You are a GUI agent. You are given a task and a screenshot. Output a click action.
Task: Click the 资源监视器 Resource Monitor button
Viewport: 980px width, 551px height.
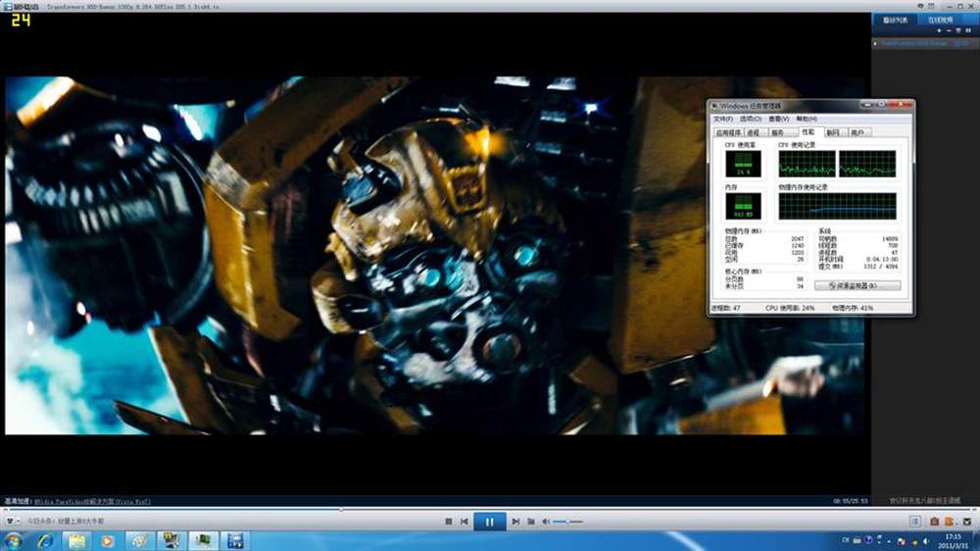(x=857, y=285)
